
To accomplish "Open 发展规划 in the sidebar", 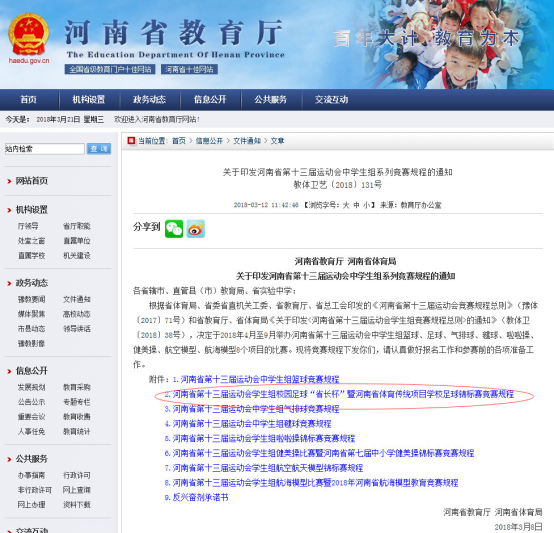I will [31, 387].
